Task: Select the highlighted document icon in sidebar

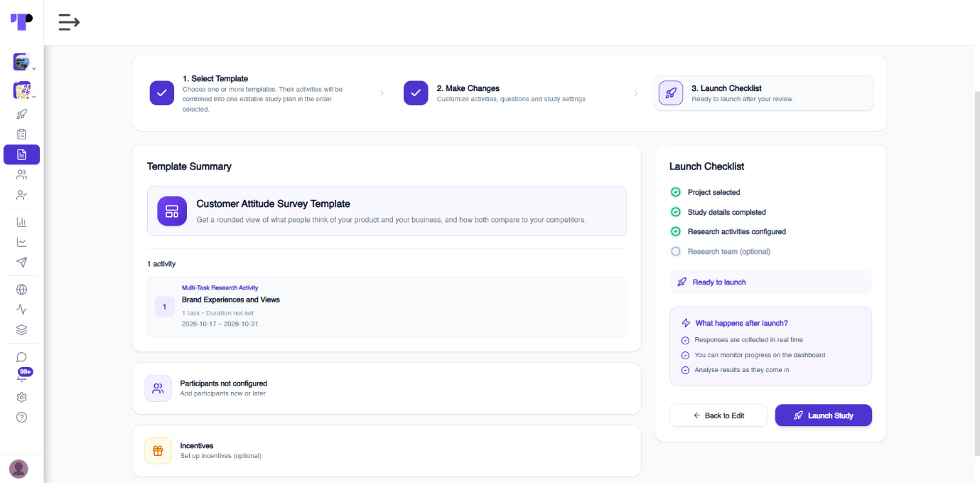Action: 21,154
